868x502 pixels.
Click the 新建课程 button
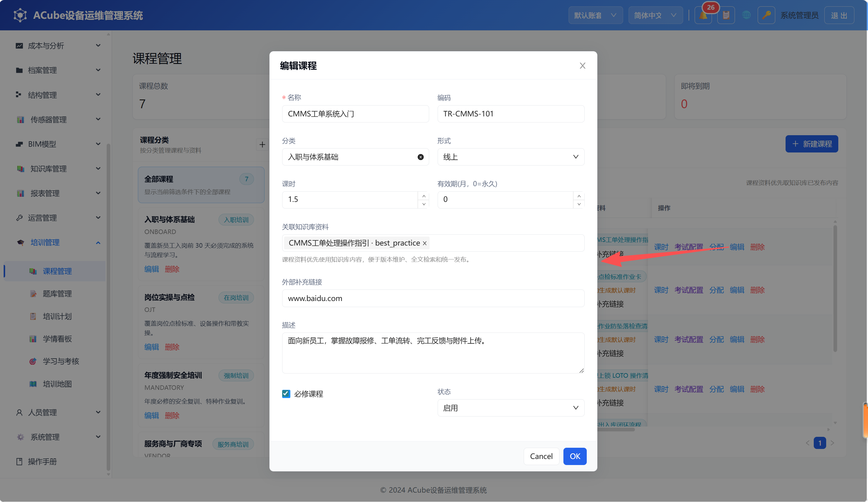click(x=812, y=144)
